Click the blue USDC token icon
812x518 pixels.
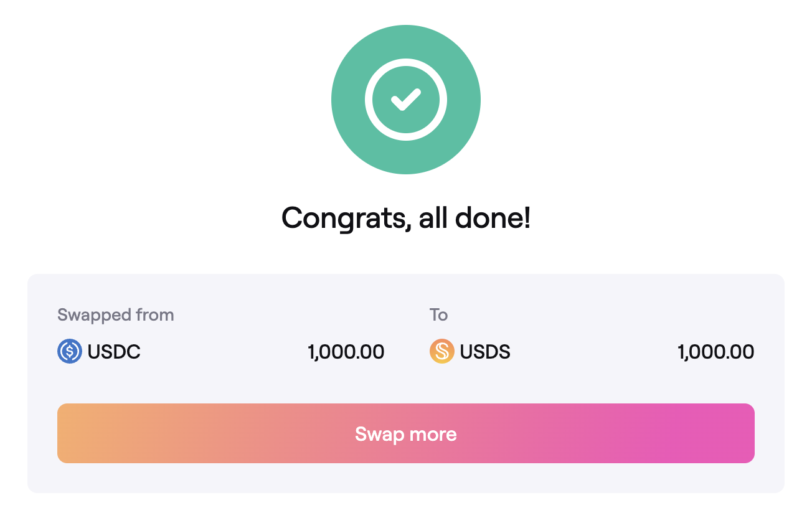[x=70, y=352]
